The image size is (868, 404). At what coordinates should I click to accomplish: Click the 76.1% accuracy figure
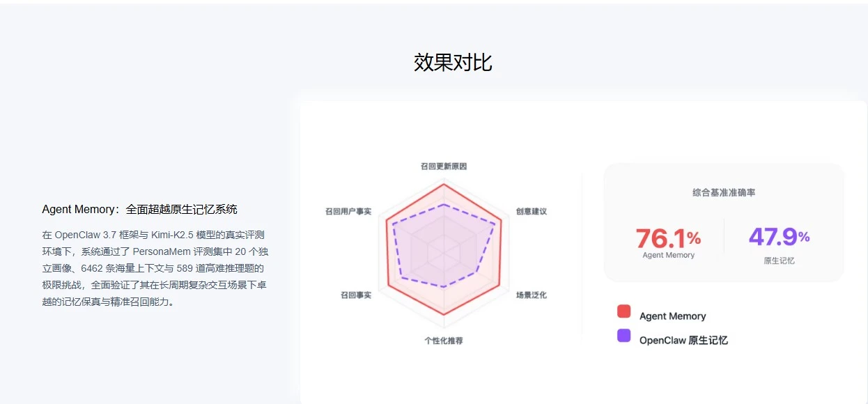coord(668,238)
